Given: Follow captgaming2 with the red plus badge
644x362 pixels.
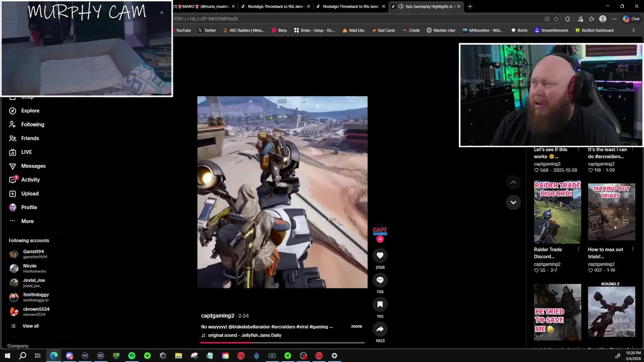Looking at the screenshot, I should click(380, 239).
